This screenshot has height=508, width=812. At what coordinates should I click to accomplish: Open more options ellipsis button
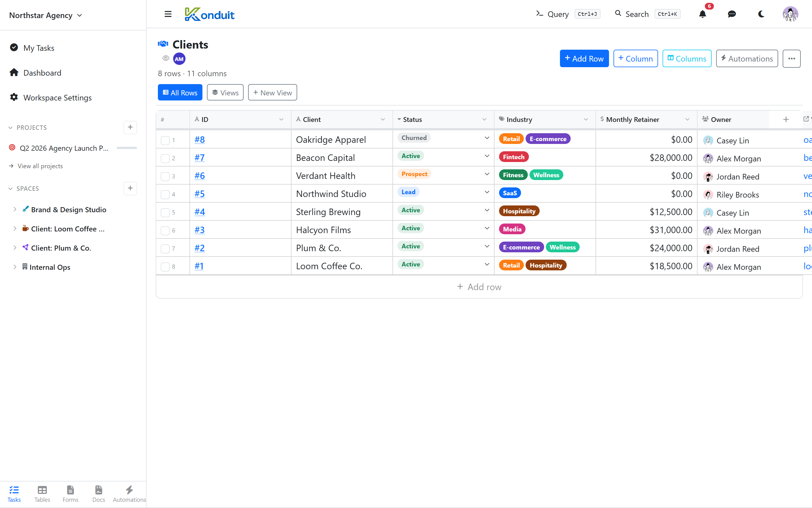tap(791, 58)
